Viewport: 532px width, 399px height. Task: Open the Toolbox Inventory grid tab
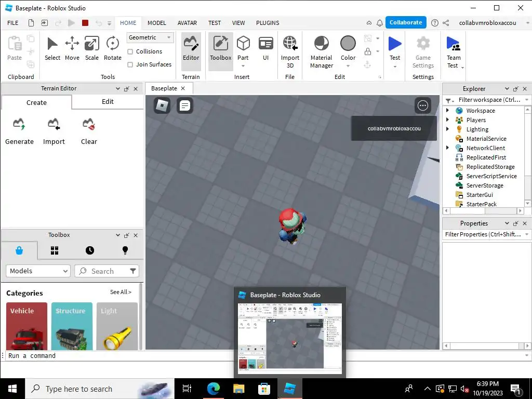(55, 250)
